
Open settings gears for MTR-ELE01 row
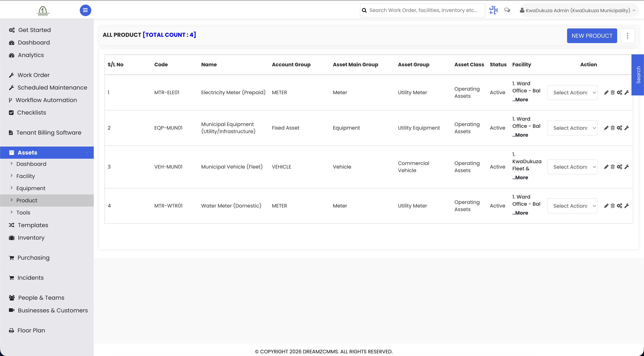619,93
